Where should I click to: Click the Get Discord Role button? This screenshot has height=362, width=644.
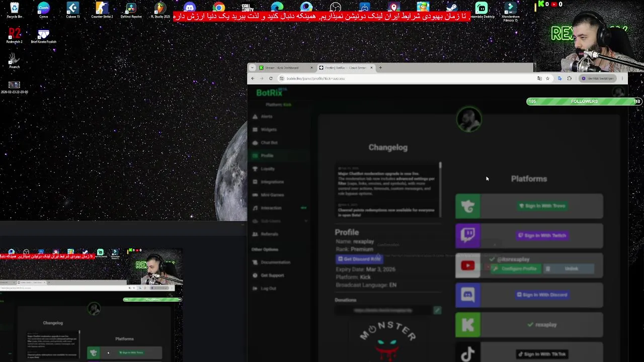point(359,259)
